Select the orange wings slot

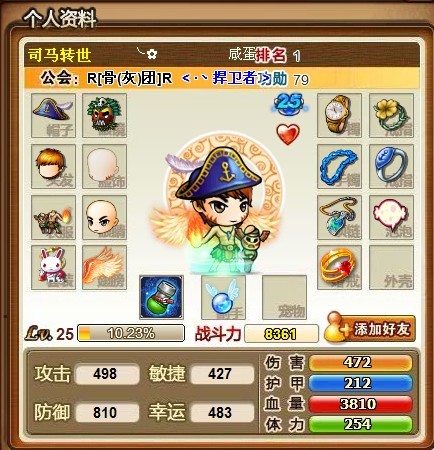104,267
